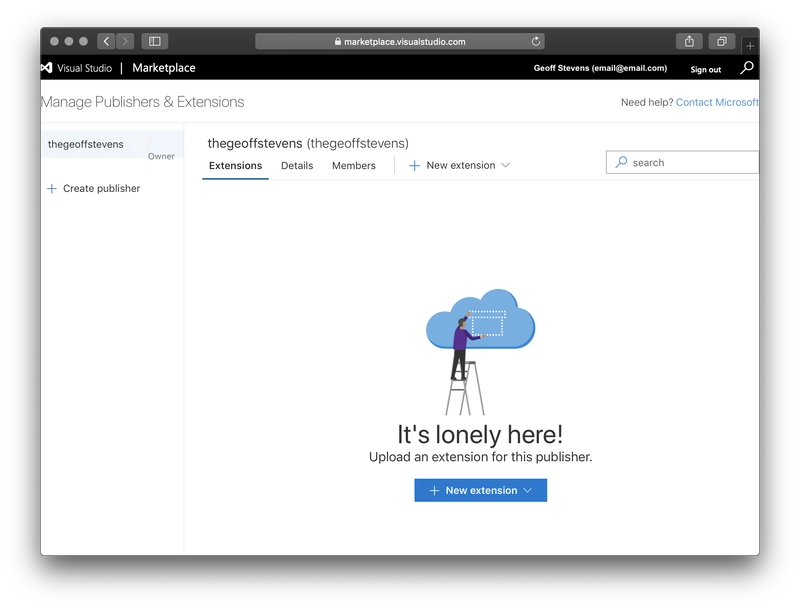Click the plus icon beside Create publisher
800x609 pixels.
tap(52, 189)
